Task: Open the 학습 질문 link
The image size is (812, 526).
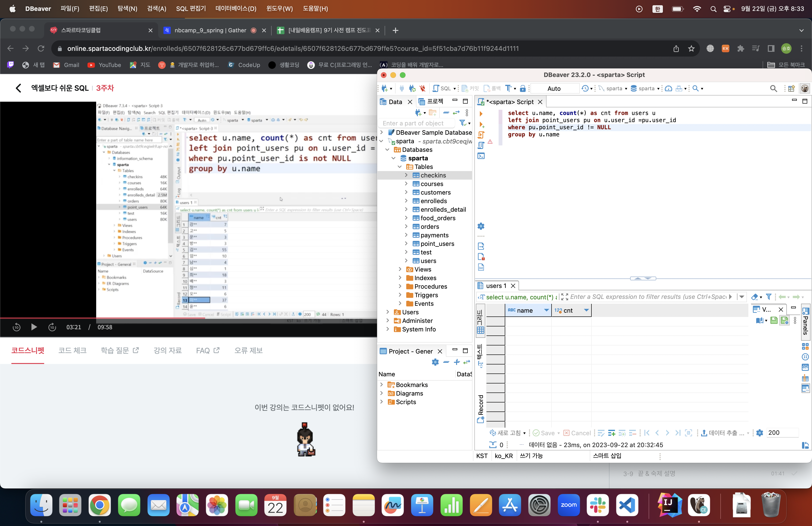Action: click(120, 351)
